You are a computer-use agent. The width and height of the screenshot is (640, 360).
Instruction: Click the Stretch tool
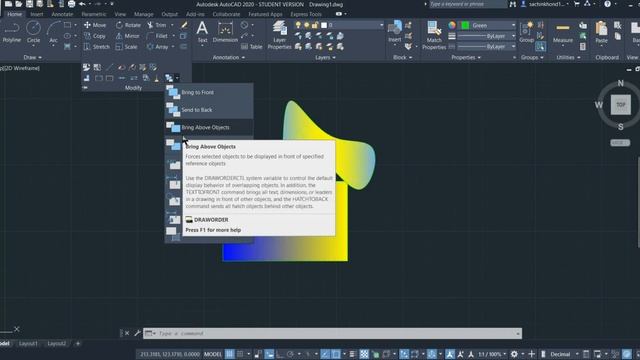(97, 47)
